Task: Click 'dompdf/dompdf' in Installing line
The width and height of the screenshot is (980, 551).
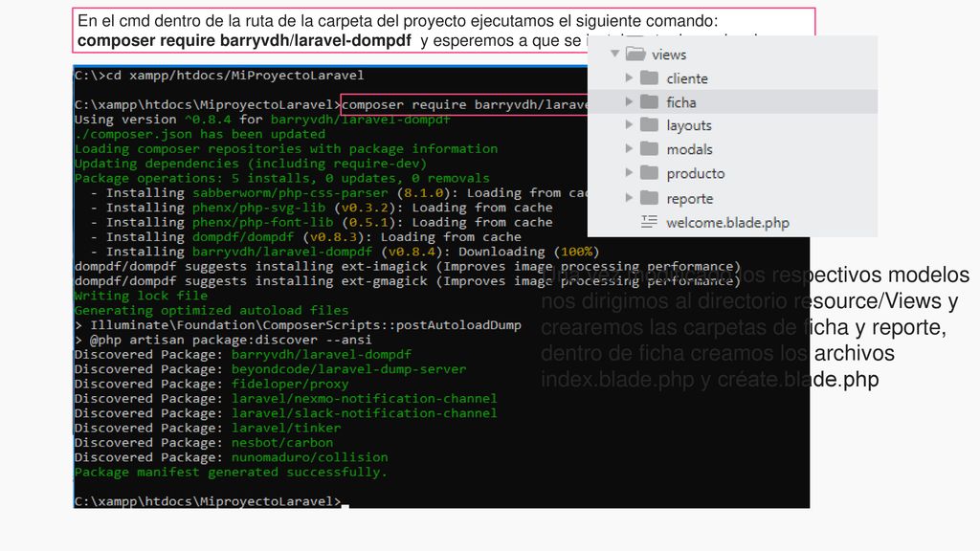Action: (242, 237)
